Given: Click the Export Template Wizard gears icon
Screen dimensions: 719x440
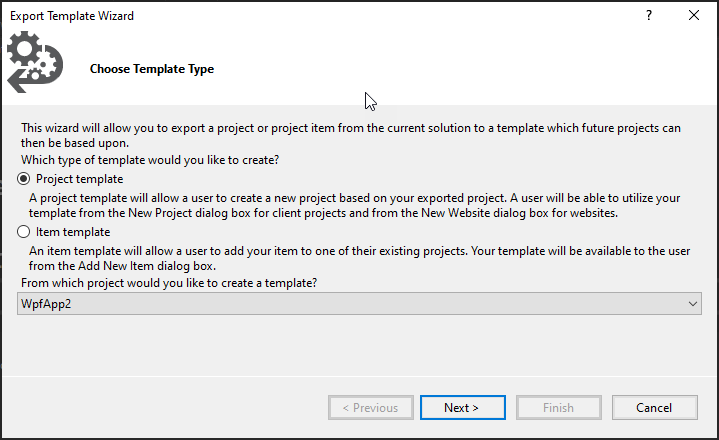Looking at the screenshot, I should [x=35, y=62].
